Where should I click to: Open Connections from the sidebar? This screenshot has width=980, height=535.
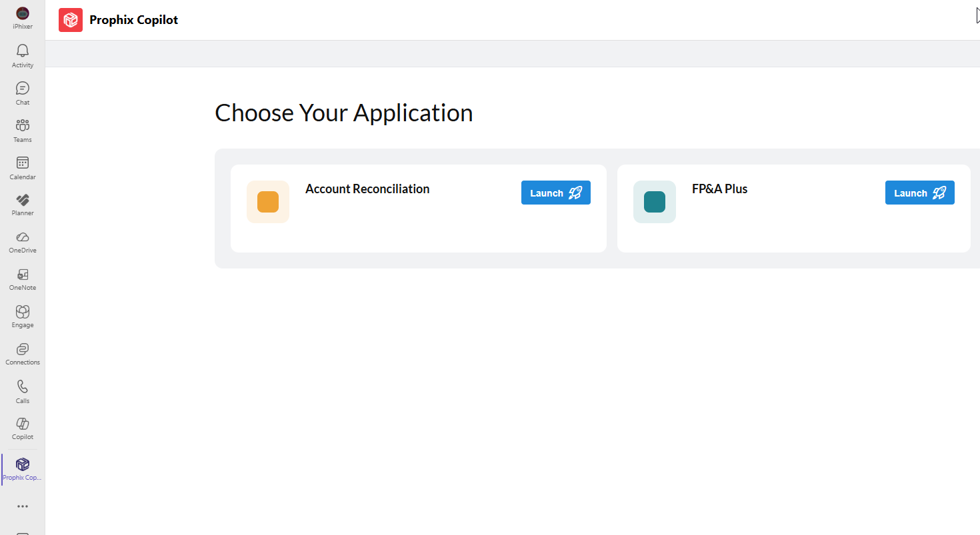click(x=23, y=350)
